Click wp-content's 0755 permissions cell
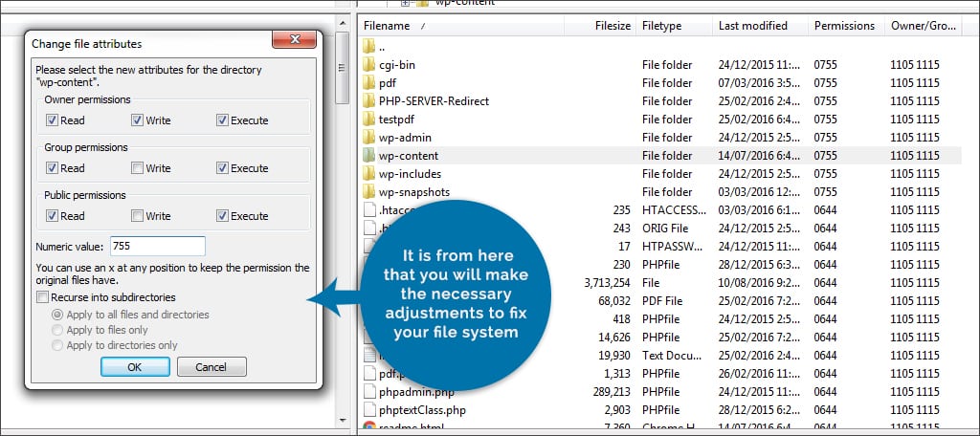The width and height of the screenshot is (980, 436). point(825,156)
